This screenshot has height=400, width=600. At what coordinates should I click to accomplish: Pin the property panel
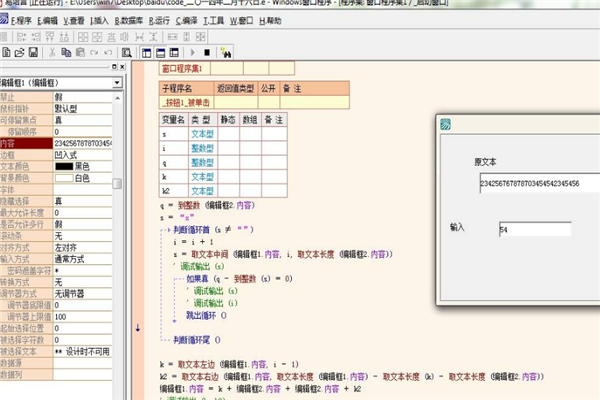114,67
